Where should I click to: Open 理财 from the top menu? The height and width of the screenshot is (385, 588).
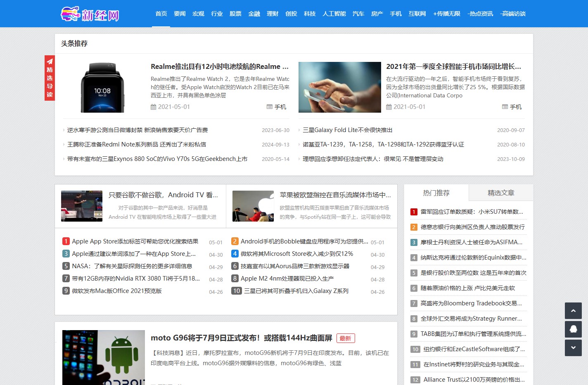tap(273, 14)
